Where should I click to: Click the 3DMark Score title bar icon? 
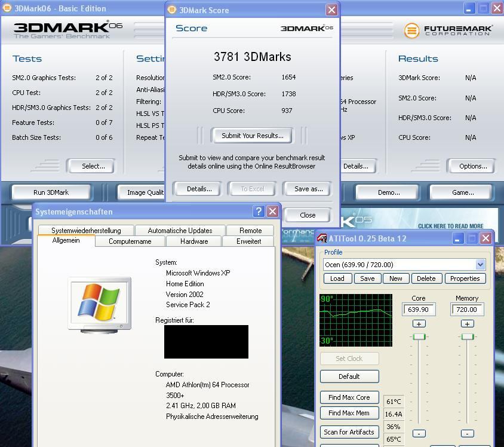[172, 10]
